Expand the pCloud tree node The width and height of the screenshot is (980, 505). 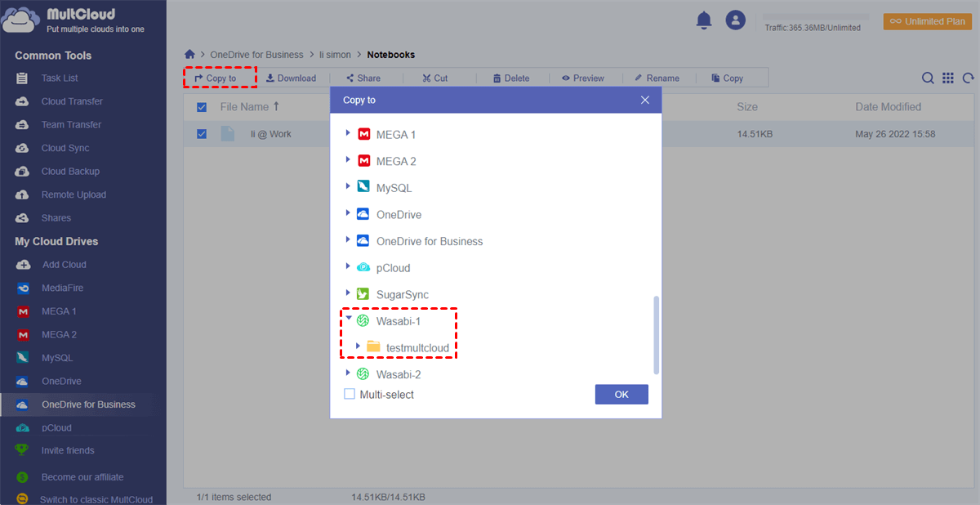(x=349, y=267)
